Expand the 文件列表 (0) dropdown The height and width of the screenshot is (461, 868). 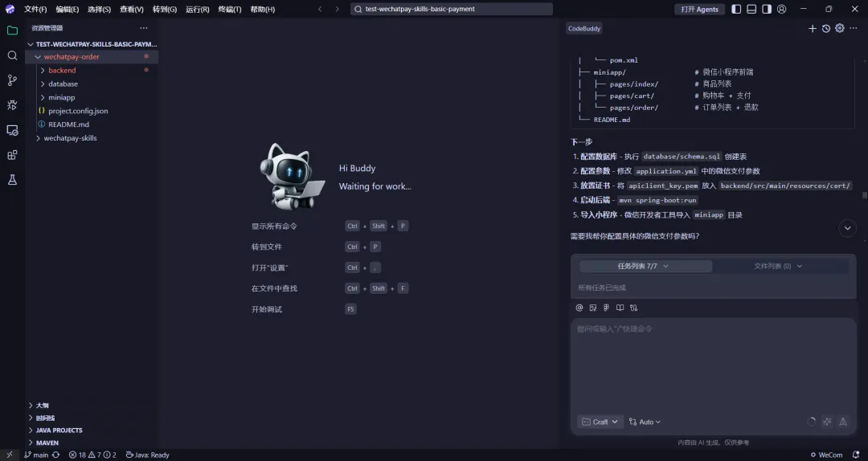778,266
